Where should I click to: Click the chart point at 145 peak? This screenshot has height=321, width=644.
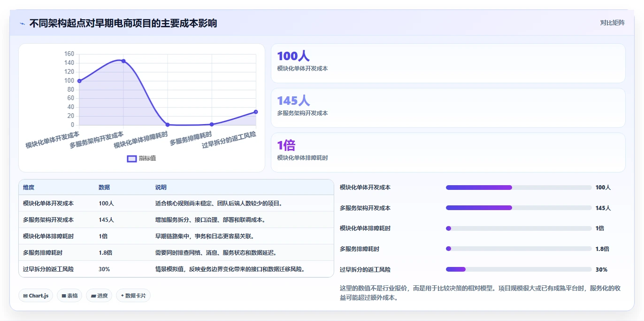pos(123,61)
